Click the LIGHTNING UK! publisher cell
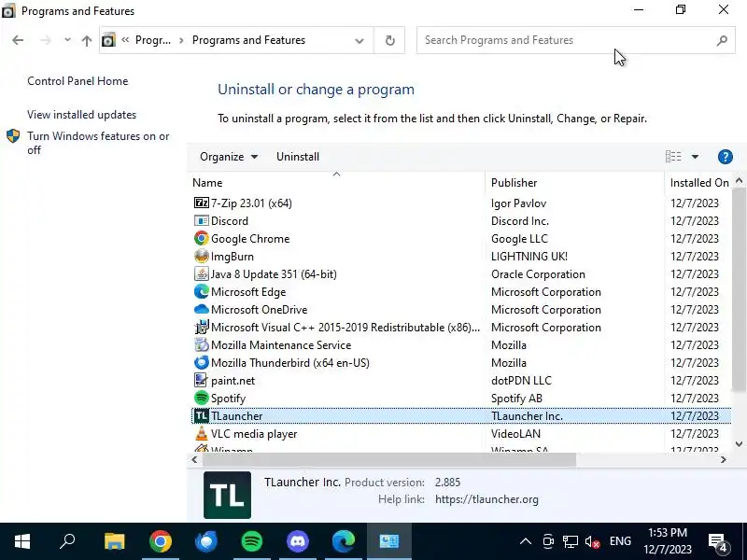Image resolution: width=747 pixels, height=560 pixels. (x=529, y=256)
